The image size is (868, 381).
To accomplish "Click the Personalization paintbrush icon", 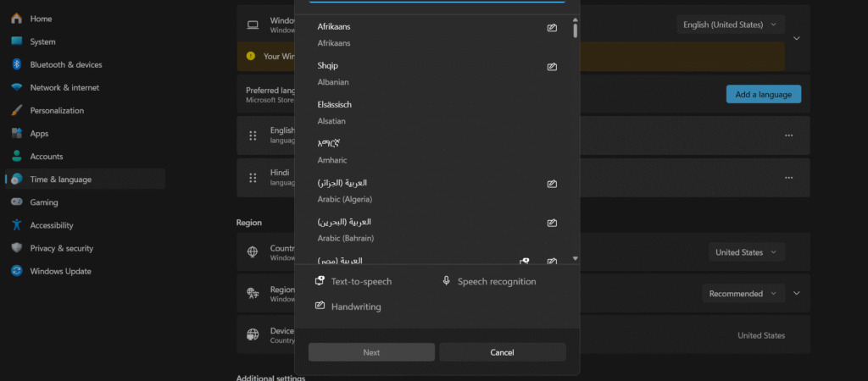I will (x=17, y=111).
